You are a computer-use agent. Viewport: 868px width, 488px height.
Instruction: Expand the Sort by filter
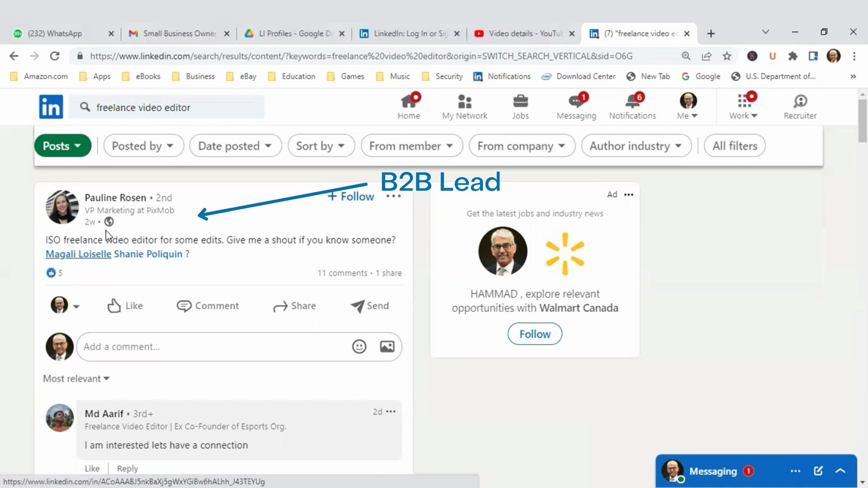[x=321, y=145]
